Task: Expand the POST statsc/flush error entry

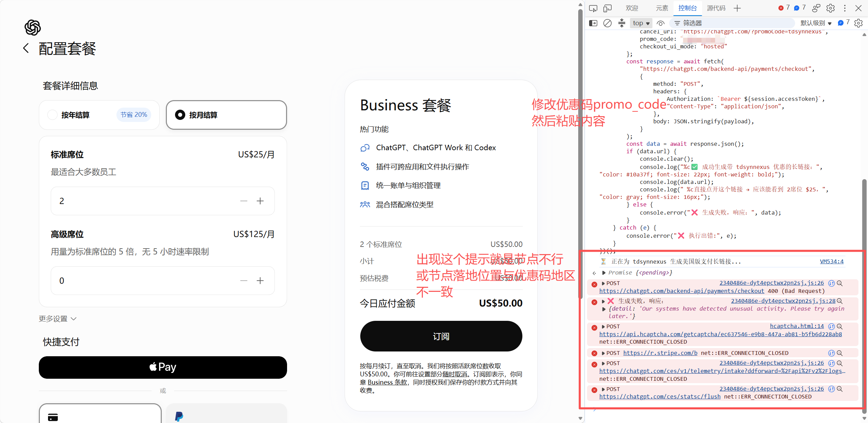Action: [x=603, y=389]
